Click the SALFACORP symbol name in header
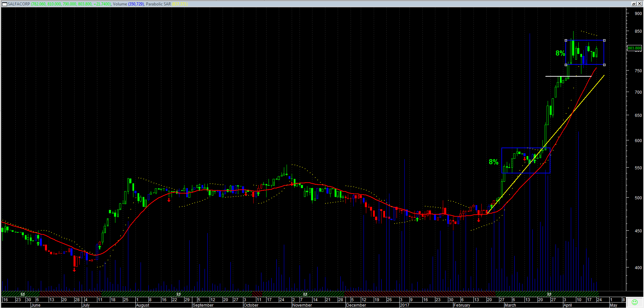Screen dimensions: 644x308 tap(19, 4)
